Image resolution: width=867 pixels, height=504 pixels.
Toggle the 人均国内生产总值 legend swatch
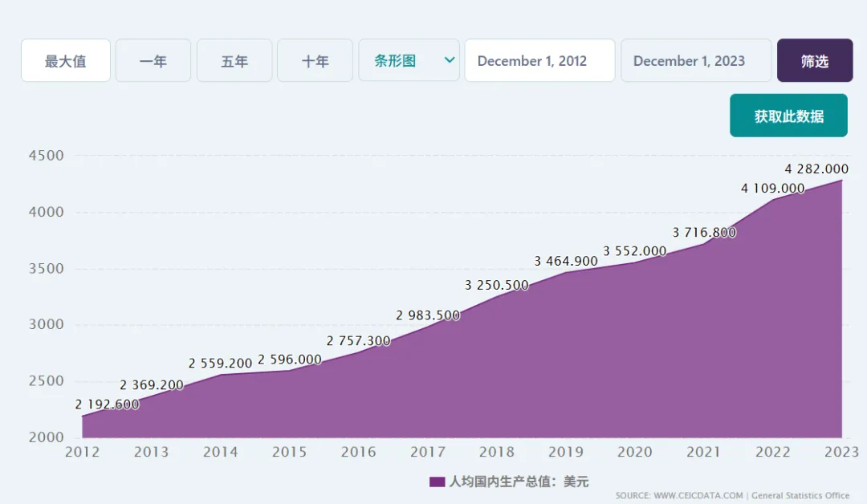pos(437,482)
